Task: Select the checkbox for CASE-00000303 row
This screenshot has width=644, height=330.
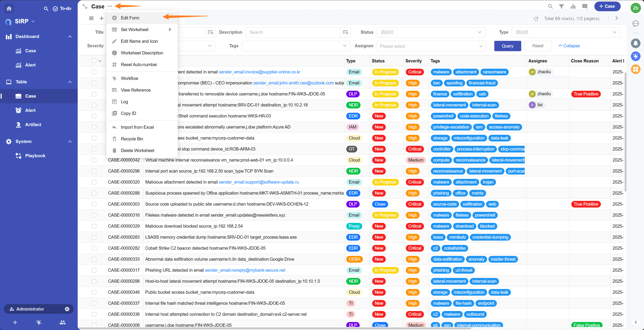Action: pos(94,204)
